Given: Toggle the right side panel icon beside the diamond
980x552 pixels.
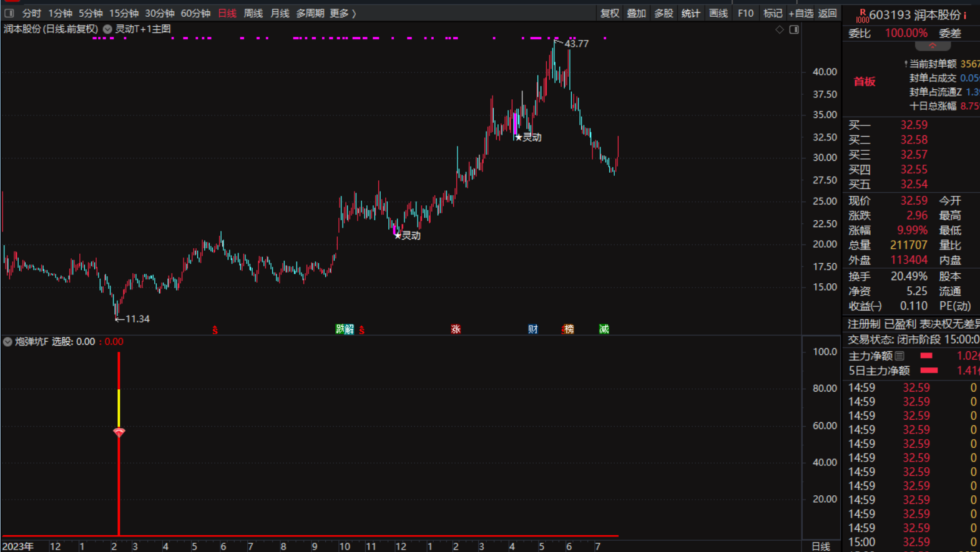Looking at the screenshot, I should coord(794,29).
